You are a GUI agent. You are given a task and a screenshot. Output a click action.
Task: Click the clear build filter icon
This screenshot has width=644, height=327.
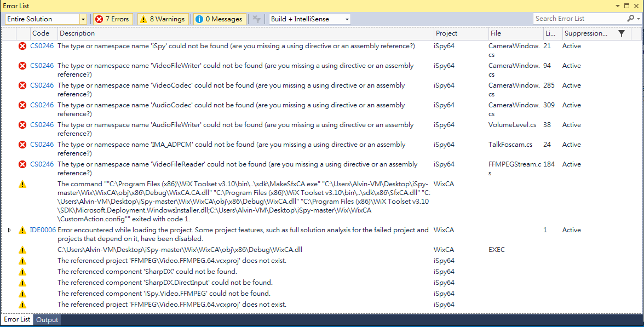(257, 19)
